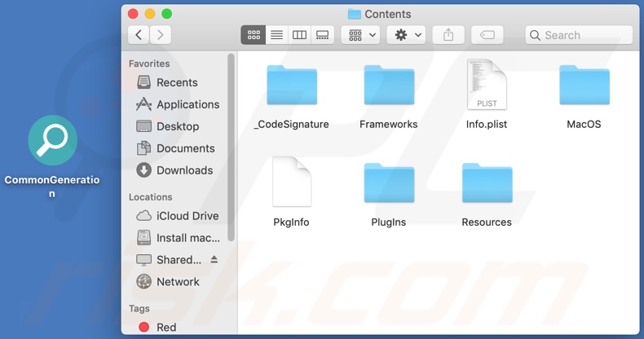Screen dimensions: 644x339
Task: Switch to column view mode
Action: tap(299, 35)
